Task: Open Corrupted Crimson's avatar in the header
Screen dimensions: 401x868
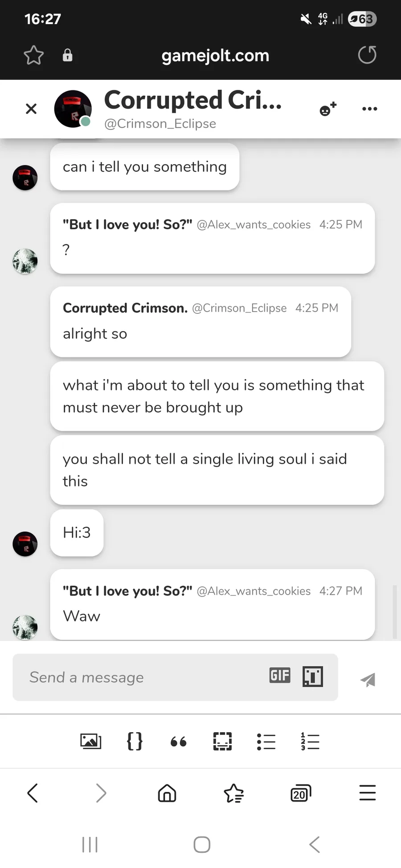Action: [73, 109]
